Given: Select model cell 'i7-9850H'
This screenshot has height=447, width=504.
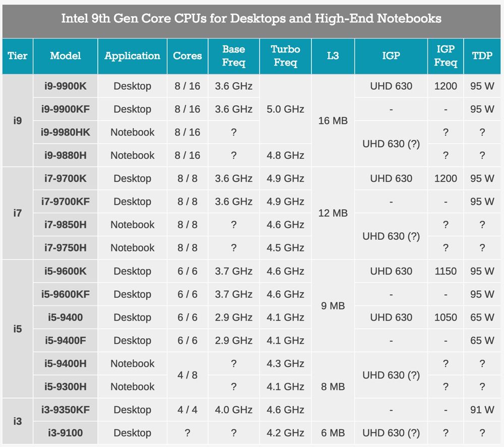Looking at the screenshot, I should pyautogui.click(x=66, y=225).
